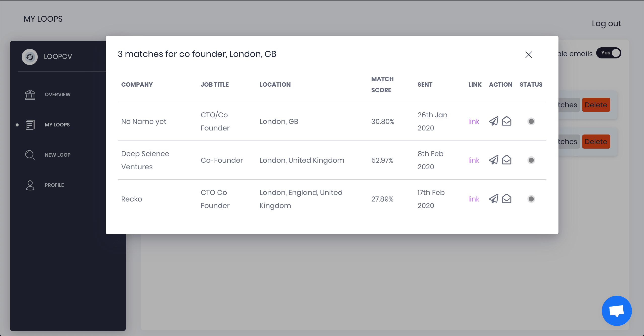Open the Profile section icon
This screenshot has width=644, height=336.
point(30,185)
